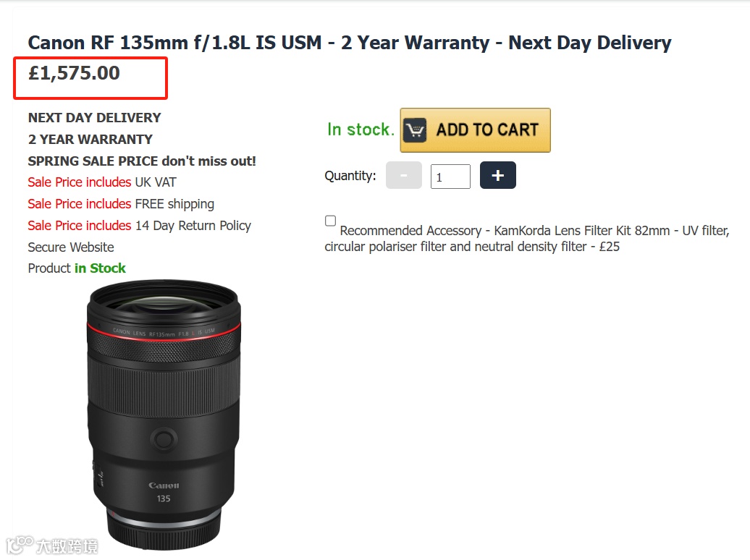Click the green In stock. status text
Viewport: 750px width, 560px height.
tap(361, 130)
